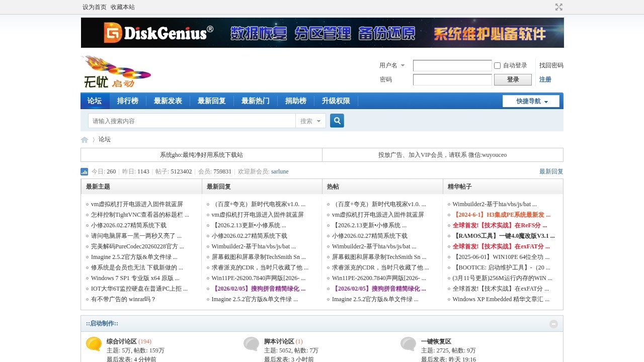Open the username history dropdown arrow
This screenshot has height=362, width=644.
[x=402, y=65]
